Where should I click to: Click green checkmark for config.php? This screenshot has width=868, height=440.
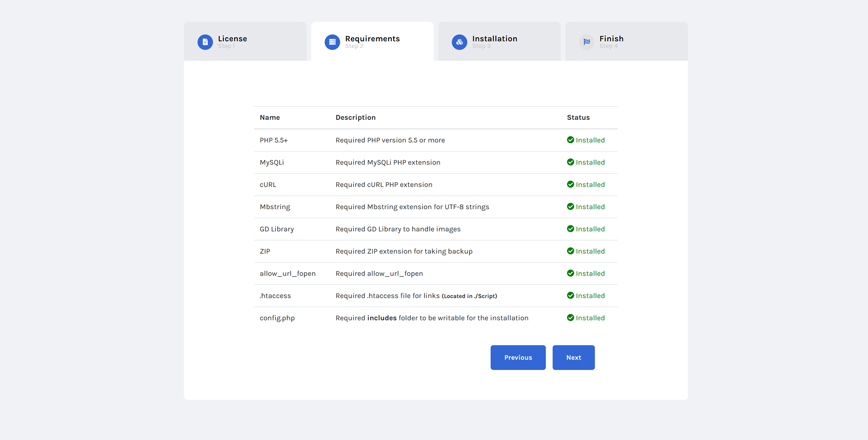[x=570, y=318]
